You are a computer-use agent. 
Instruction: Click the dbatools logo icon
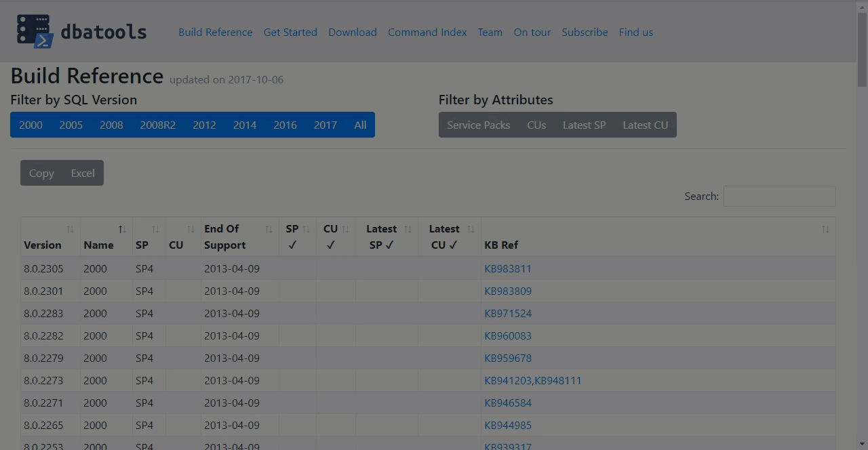pyautogui.click(x=35, y=32)
